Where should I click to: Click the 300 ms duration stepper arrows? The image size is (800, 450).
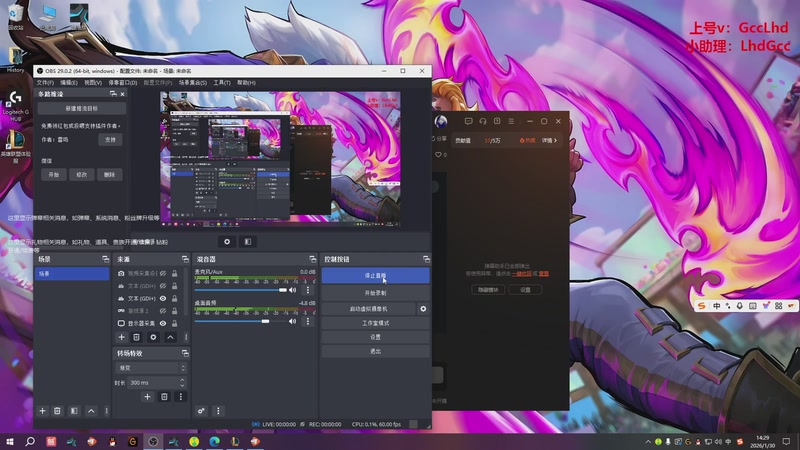click(182, 382)
